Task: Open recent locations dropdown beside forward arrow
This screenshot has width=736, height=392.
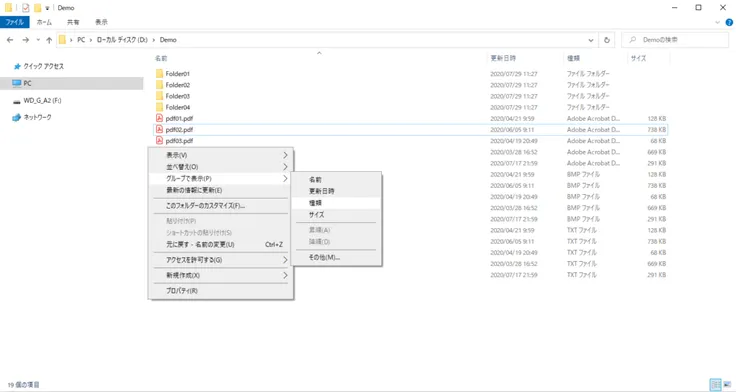Action: click(38, 40)
